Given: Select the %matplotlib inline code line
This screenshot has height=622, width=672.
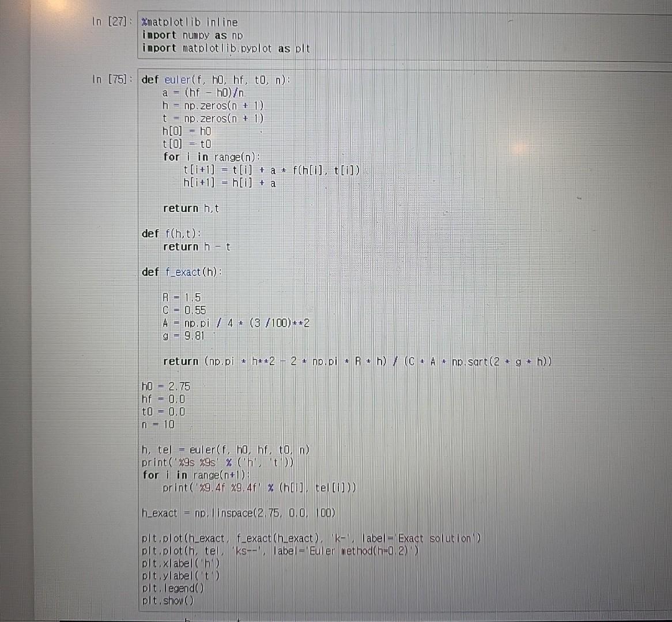Looking at the screenshot, I should [x=184, y=22].
